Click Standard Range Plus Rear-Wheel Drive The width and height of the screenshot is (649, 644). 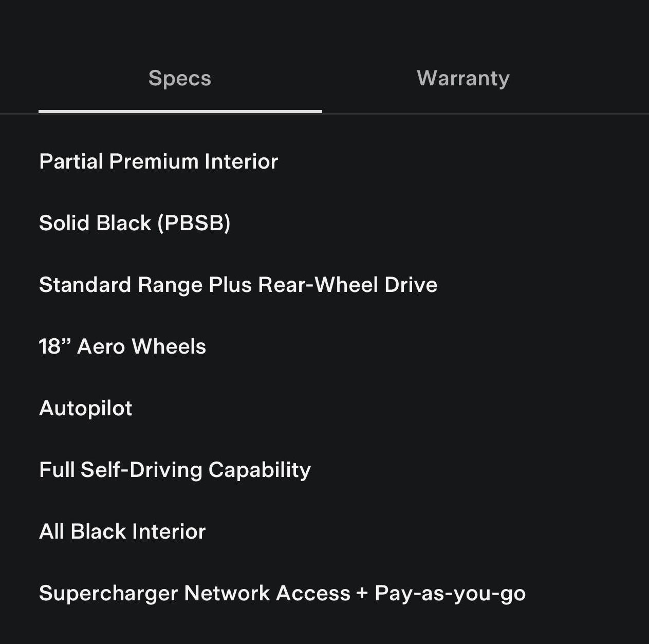coord(238,285)
